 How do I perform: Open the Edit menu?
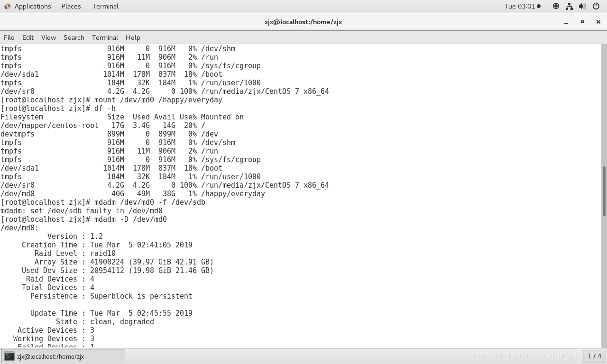28,37
